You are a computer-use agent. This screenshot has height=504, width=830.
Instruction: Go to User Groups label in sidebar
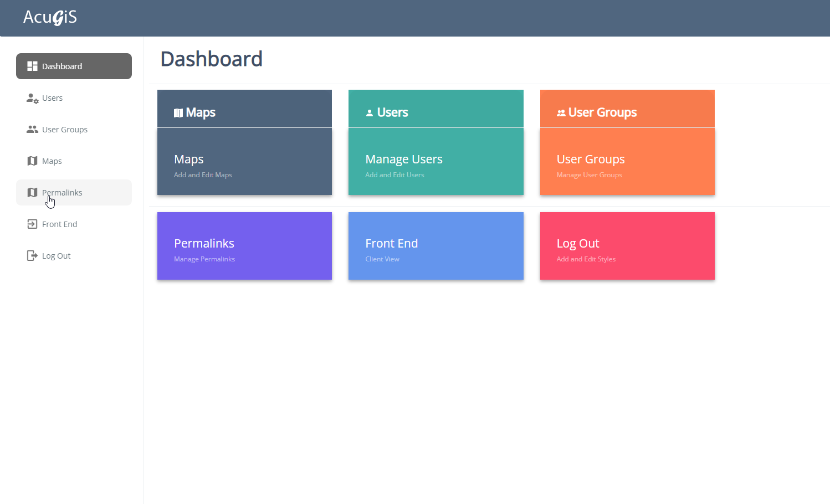click(x=65, y=130)
